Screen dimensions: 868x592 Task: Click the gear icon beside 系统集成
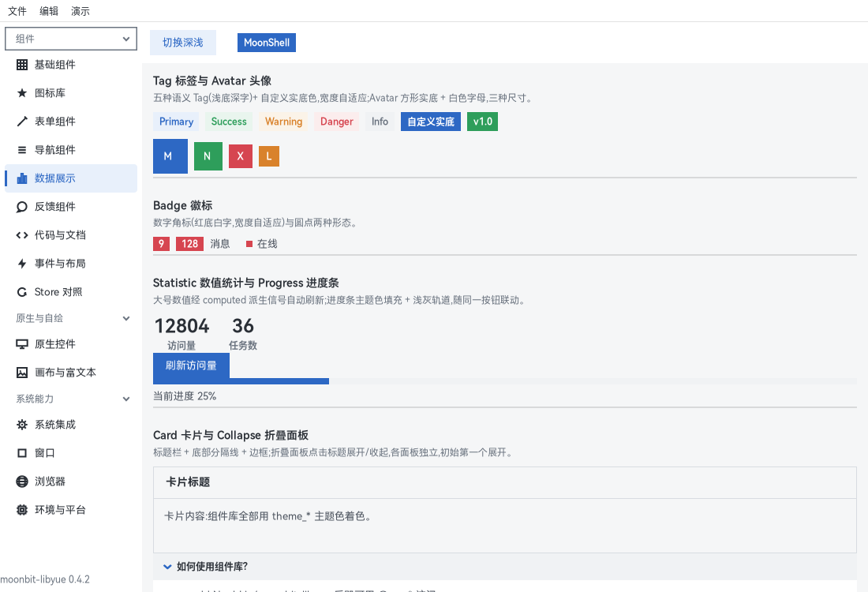[x=22, y=425]
